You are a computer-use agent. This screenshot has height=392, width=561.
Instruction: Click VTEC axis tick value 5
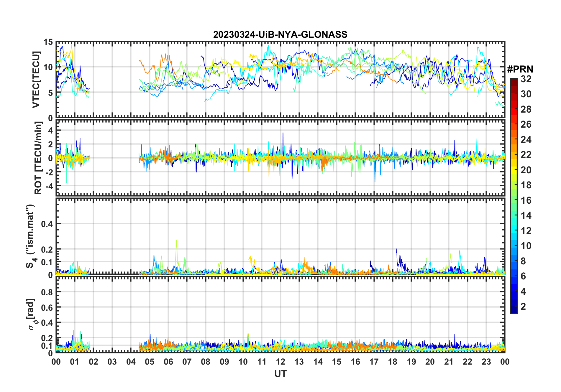[x=50, y=93]
